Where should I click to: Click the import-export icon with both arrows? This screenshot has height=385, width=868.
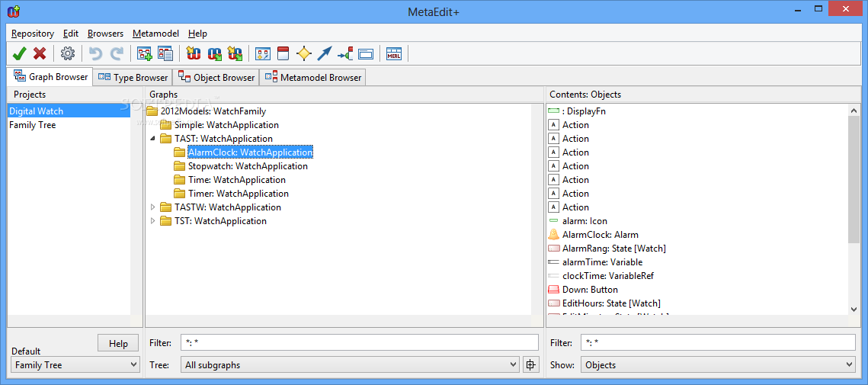[235, 53]
